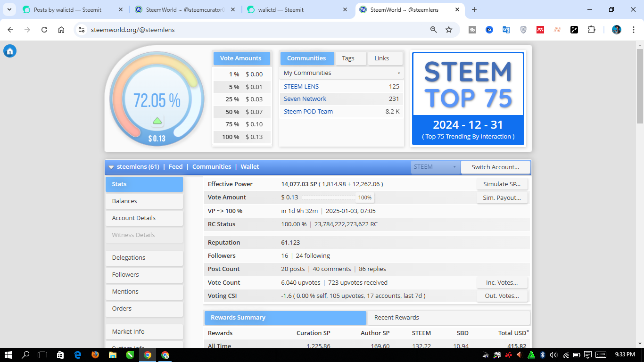Open Bluetooth tray icon
The height and width of the screenshot is (362, 644).
[x=543, y=355]
